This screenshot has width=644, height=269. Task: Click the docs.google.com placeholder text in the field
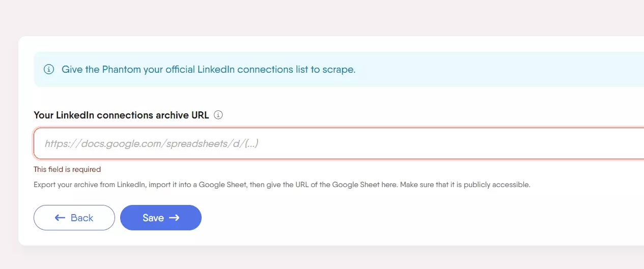tap(151, 144)
